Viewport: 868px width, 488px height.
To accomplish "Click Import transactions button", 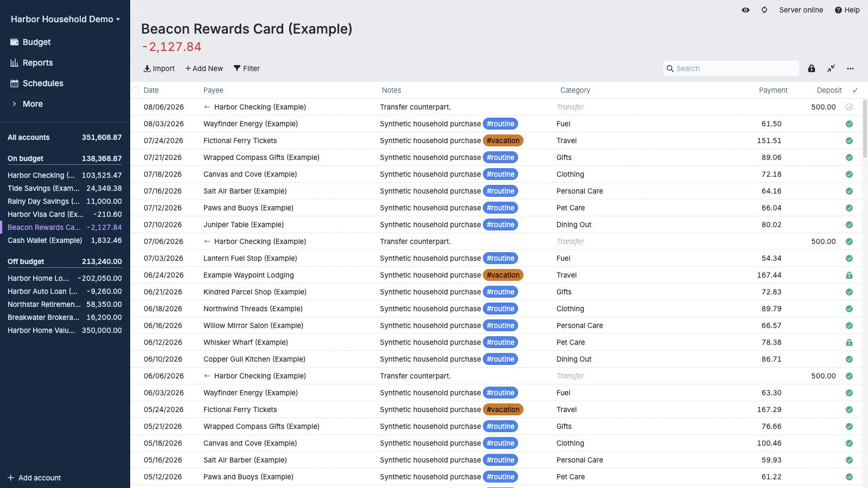I will 159,68.
